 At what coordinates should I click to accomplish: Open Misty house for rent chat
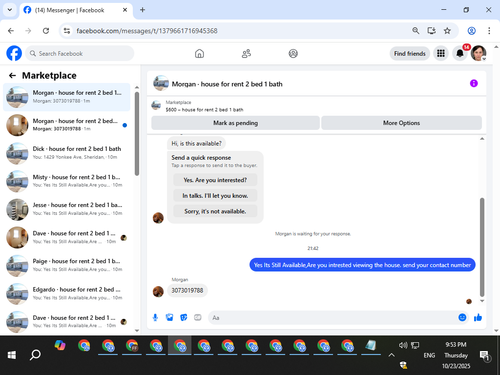pos(66,181)
